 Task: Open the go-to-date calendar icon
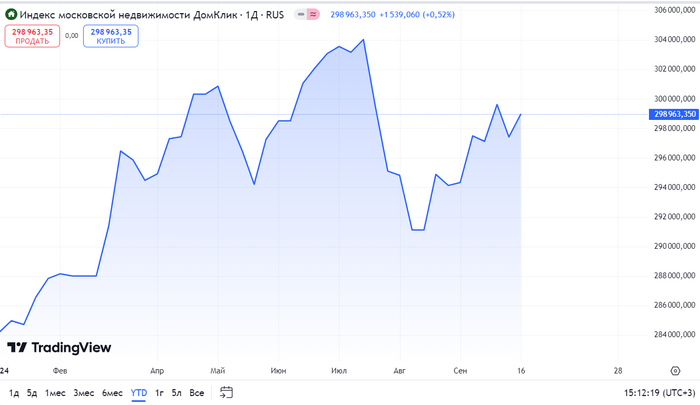point(226,392)
